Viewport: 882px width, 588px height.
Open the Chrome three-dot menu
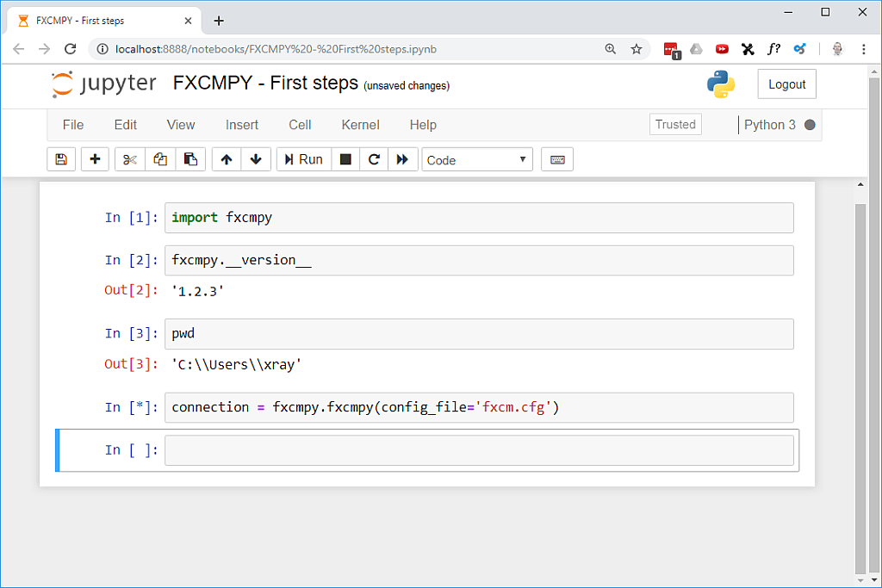click(863, 49)
